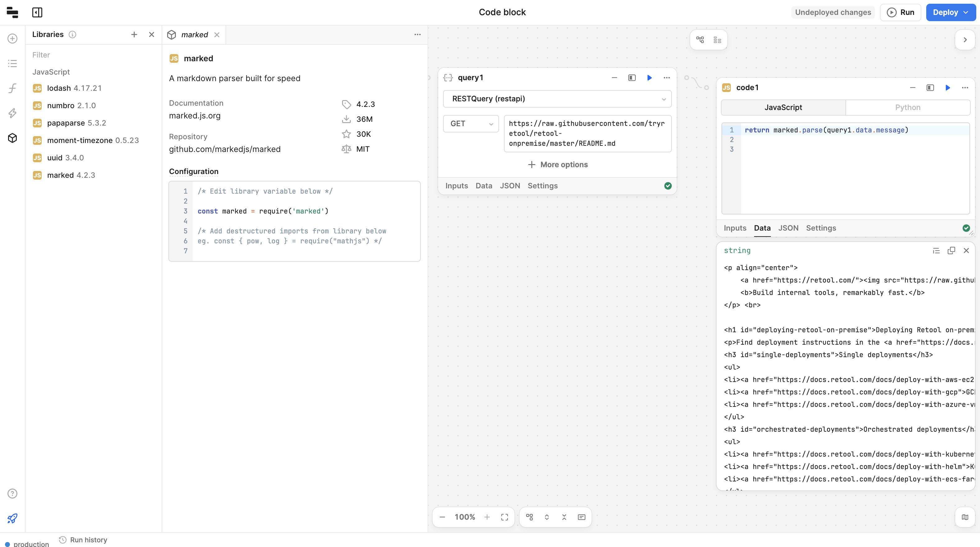
Task: Click More options in query1 builder
Action: (x=557, y=164)
